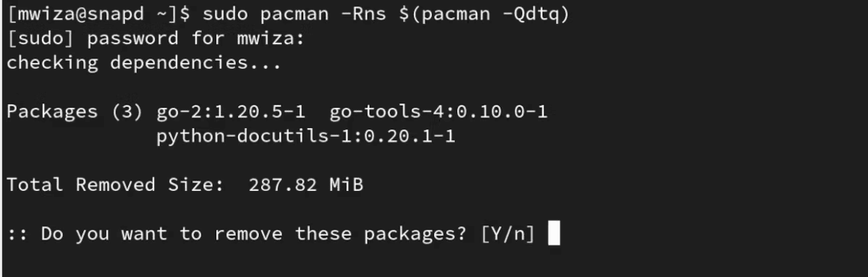Click the [sudo] password for mwiza prompt
Viewport: 868px width, 277px height.
click(156, 39)
